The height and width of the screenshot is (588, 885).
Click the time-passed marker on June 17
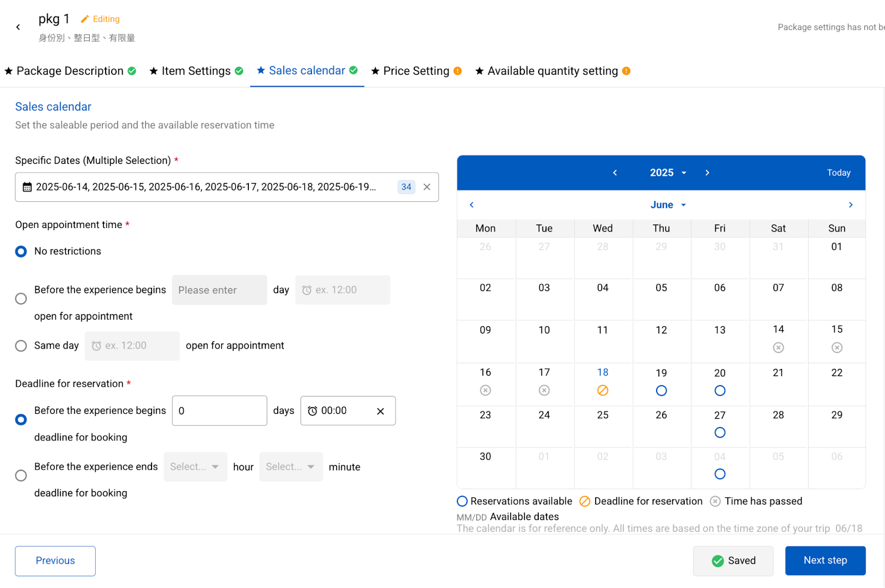click(544, 391)
